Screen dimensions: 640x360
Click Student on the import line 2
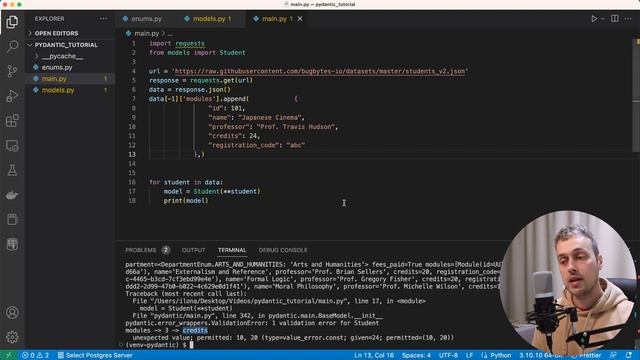point(232,53)
